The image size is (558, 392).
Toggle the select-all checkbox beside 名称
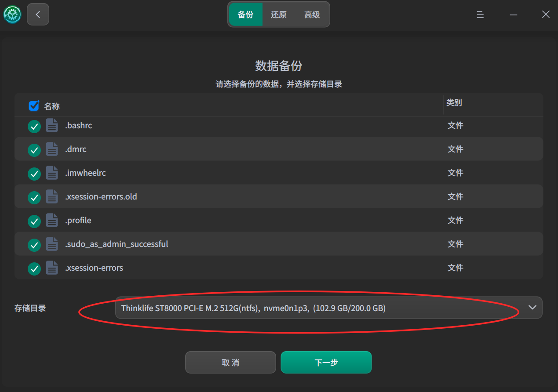pyautogui.click(x=34, y=105)
